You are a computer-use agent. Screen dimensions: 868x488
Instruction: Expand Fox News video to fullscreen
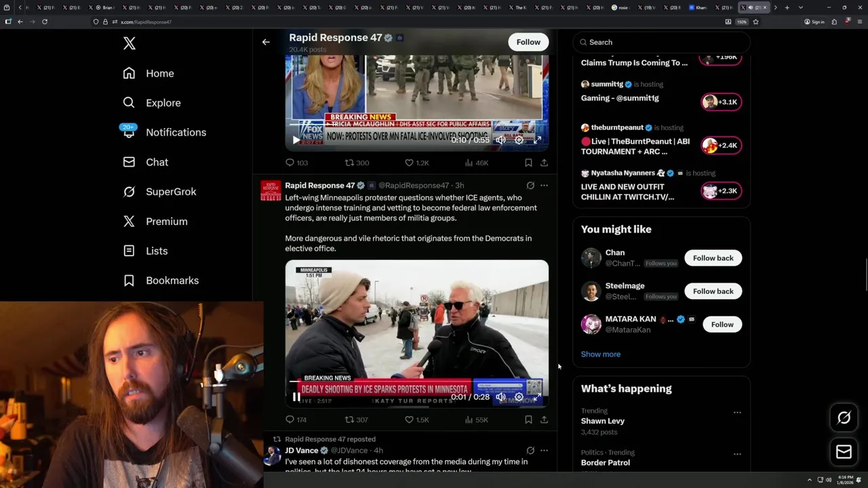pos(537,140)
